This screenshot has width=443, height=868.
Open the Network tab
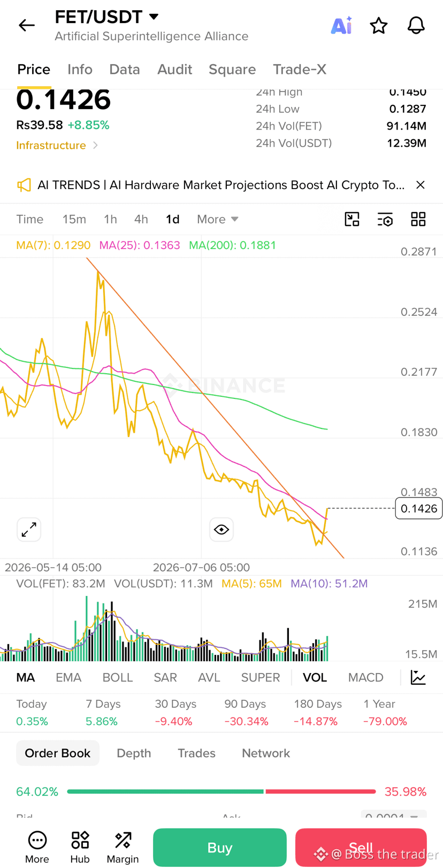(266, 753)
